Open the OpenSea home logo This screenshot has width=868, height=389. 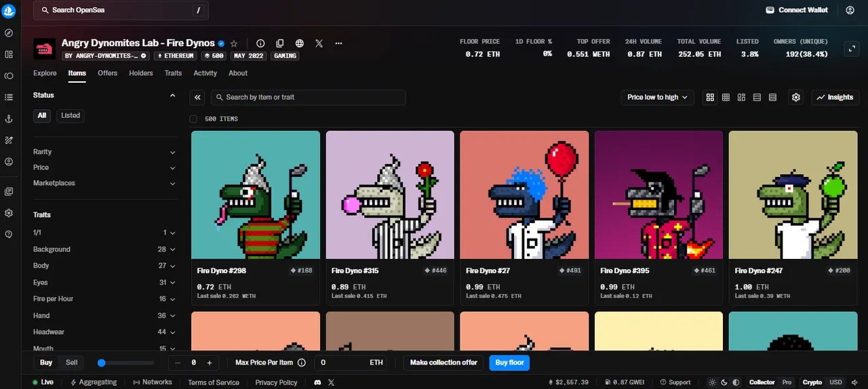click(x=9, y=10)
